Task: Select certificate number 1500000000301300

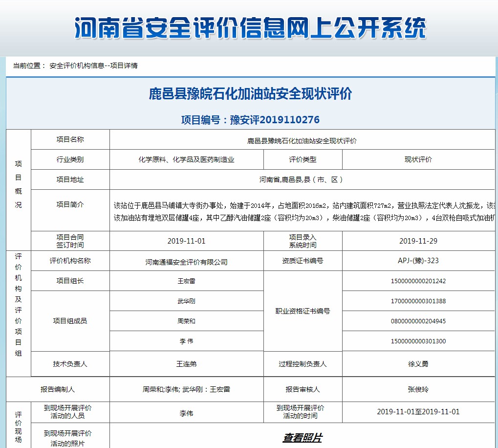Action: [x=418, y=341]
